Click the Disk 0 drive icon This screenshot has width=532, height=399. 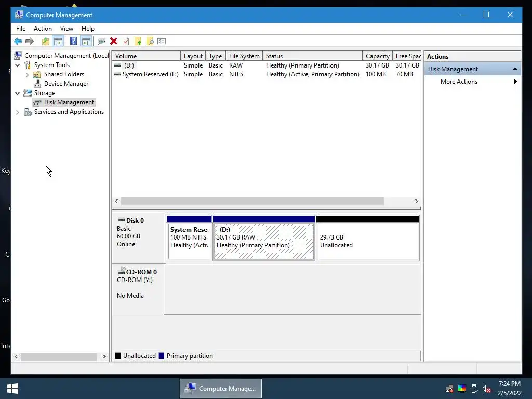point(121,220)
